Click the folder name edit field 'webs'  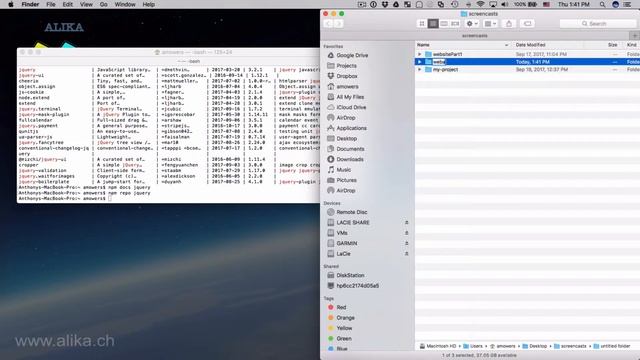(439, 62)
